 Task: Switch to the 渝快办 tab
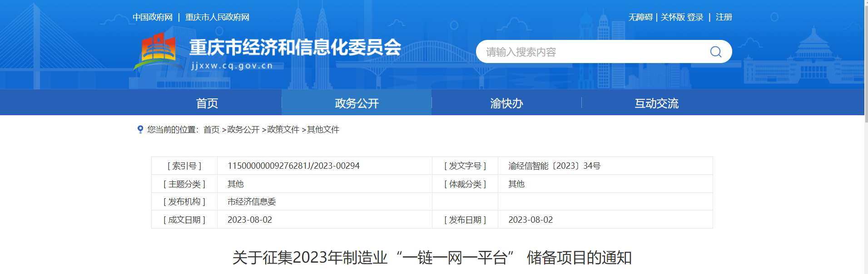point(506,103)
